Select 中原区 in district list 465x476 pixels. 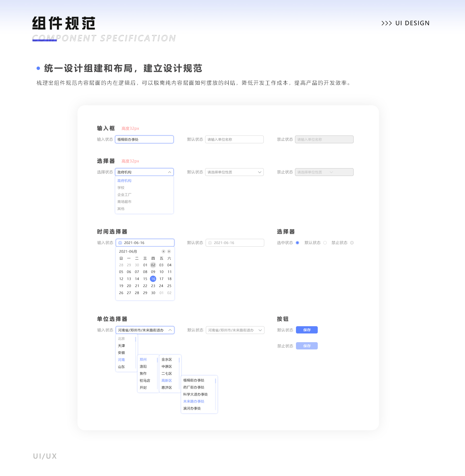(167, 366)
